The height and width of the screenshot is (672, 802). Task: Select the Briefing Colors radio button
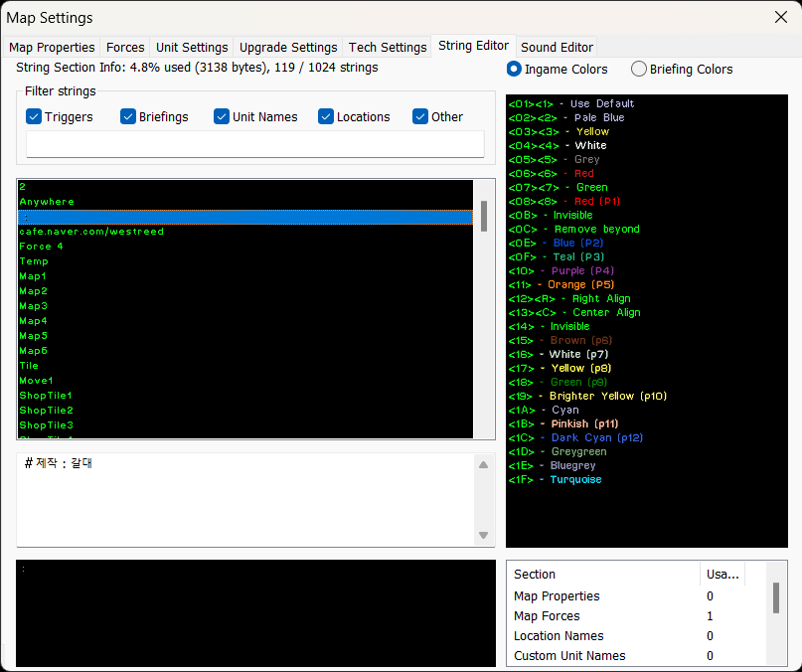pyautogui.click(x=639, y=70)
